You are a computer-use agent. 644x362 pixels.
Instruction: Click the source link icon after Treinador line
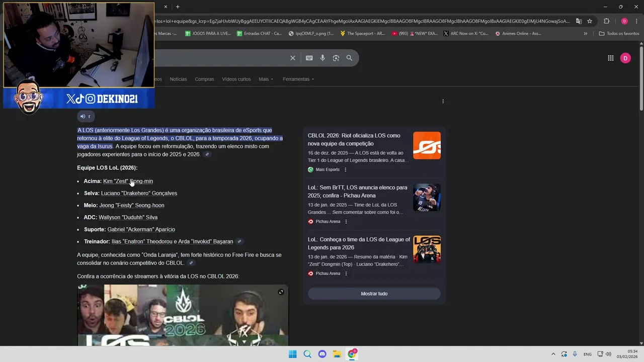click(x=239, y=241)
